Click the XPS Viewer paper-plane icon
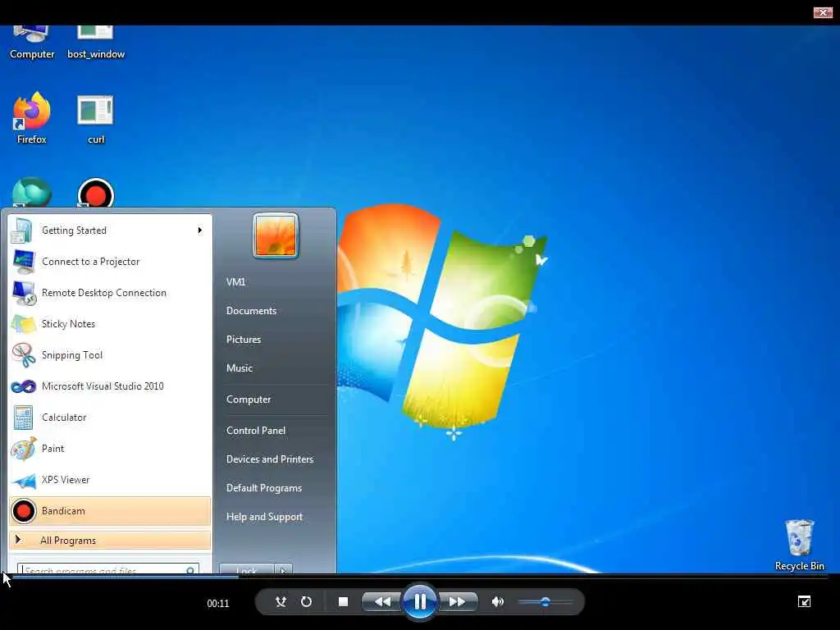 click(x=24, y=481)
